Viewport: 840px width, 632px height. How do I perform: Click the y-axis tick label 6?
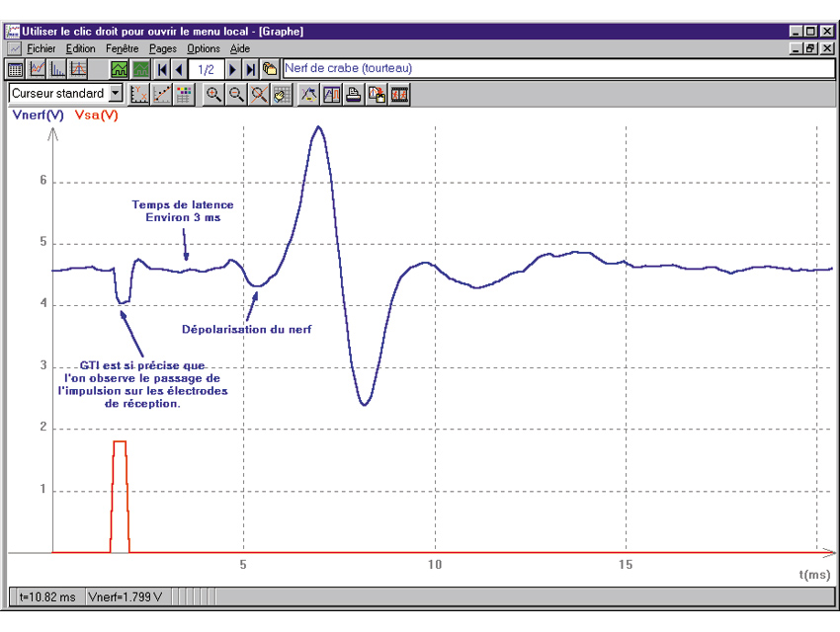coord(43,181)
